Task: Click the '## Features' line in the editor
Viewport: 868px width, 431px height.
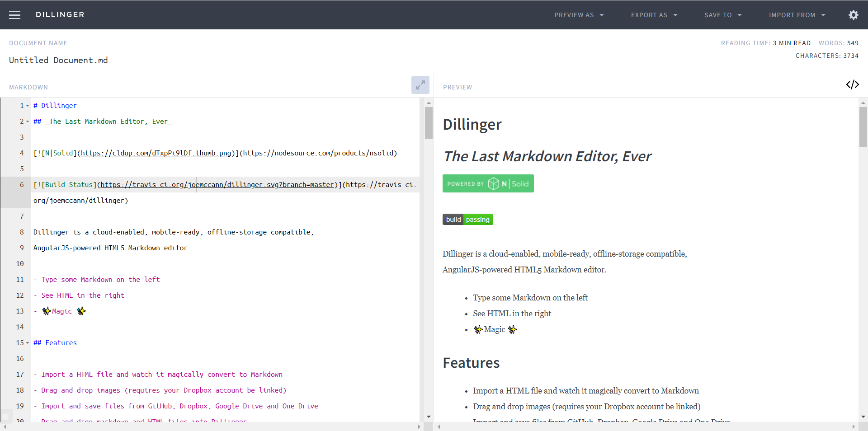Action: pos(55,343)
